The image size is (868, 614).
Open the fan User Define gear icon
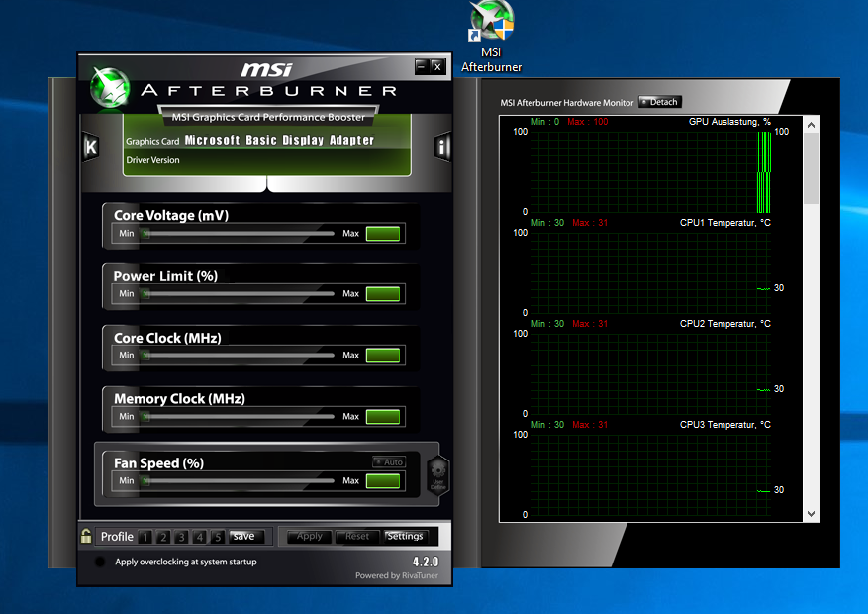pos(437,474)
